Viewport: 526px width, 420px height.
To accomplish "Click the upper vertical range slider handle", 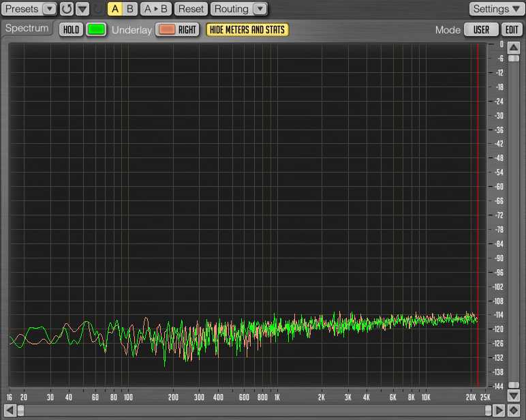I will point(514,59).
